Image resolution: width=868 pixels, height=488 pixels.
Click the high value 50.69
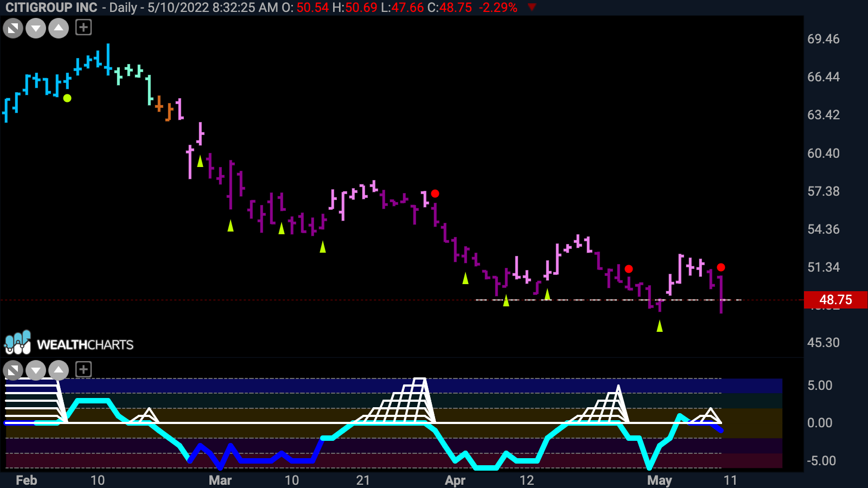tap(361, 8)
